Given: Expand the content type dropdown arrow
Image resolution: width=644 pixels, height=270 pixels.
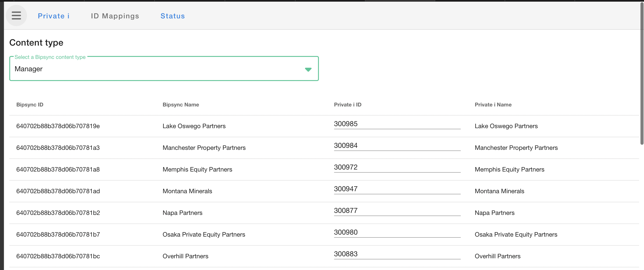Looking at the screenshot, I should pos(308,69).
